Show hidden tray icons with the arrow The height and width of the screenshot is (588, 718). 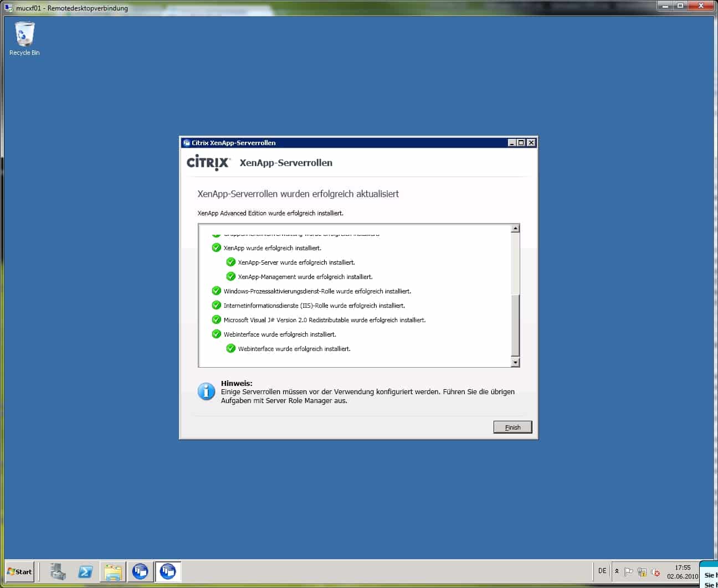point(617,571)
